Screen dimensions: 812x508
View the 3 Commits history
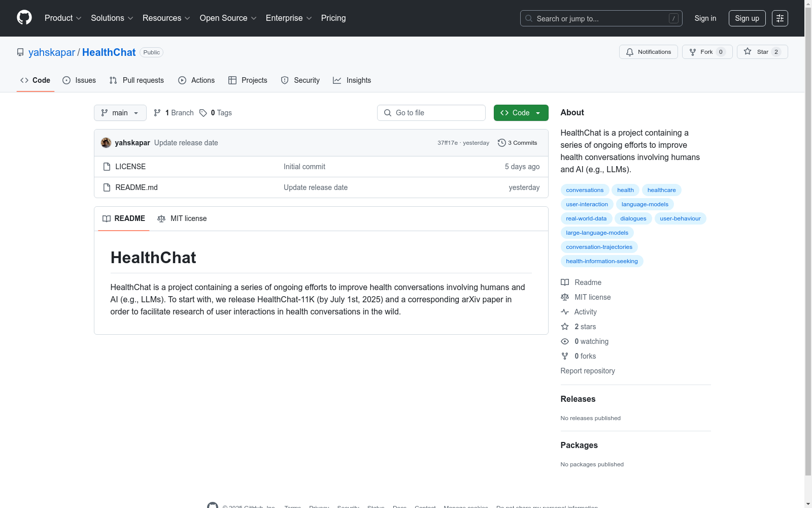[518, 143]
